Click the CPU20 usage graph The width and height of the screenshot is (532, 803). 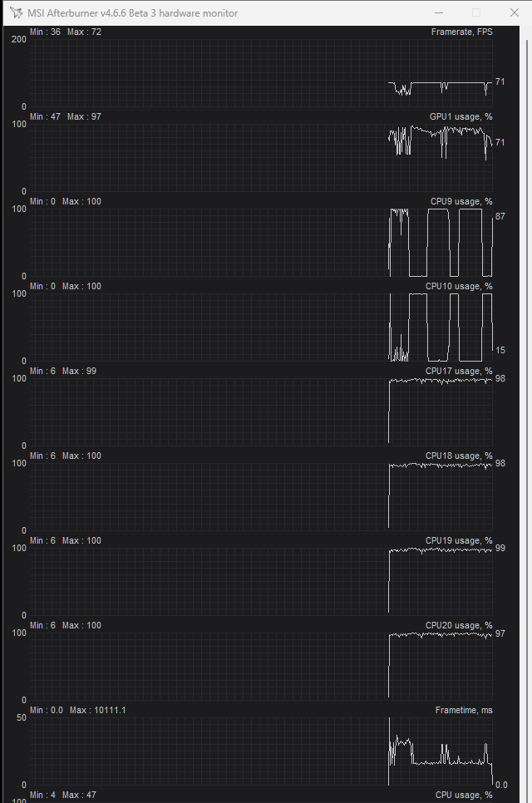(261, 667)
